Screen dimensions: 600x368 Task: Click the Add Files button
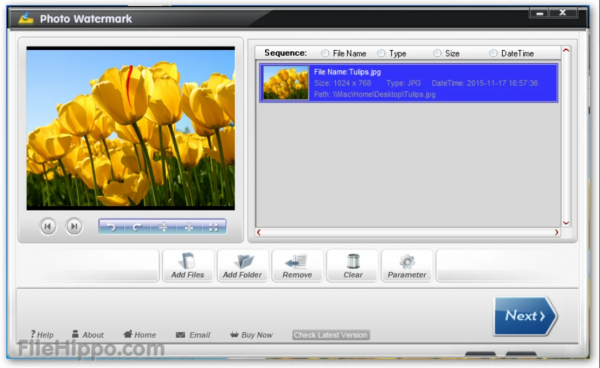(x=188, y=266)
